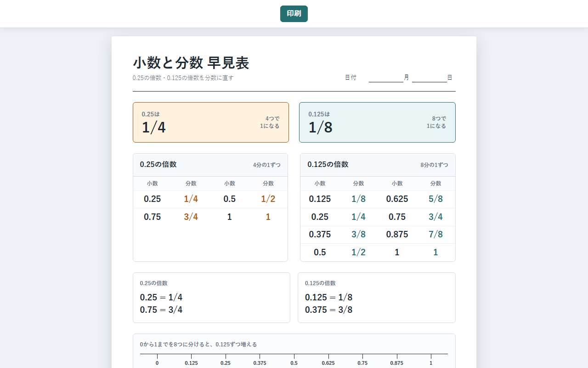This screenshot has height=368, width=588.
Task: Select teal fraction 1/4 in the 0.125の倍数 table
Action: 358,217
